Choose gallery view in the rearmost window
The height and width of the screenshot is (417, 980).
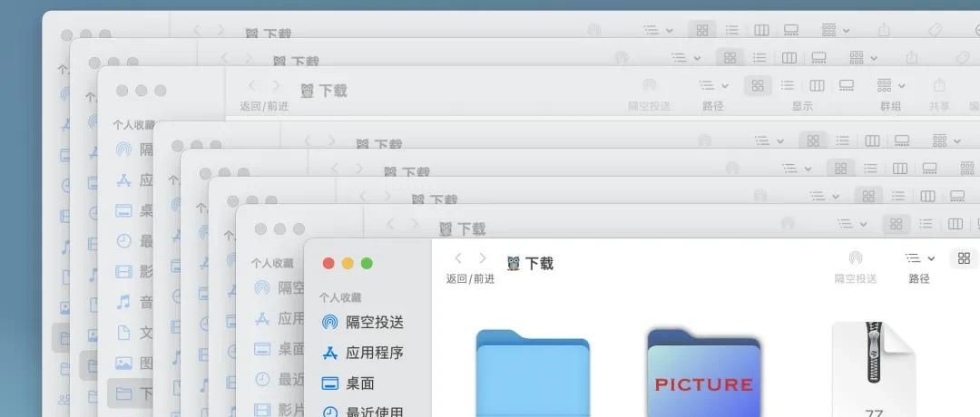791,30
